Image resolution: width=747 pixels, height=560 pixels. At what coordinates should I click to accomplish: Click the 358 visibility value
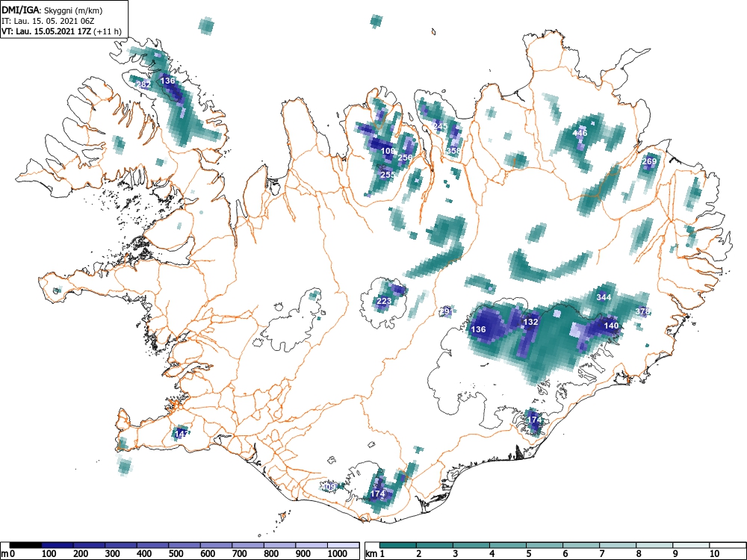[453, 151]
